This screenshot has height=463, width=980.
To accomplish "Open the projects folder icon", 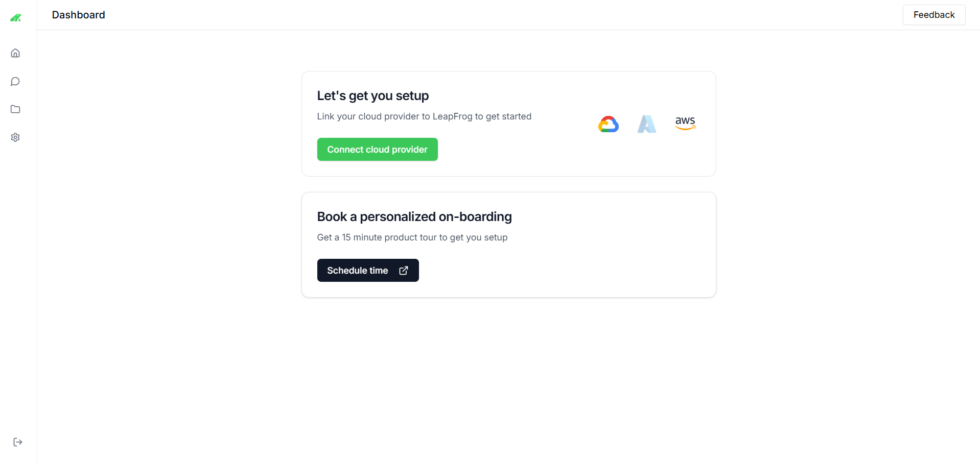I will (15, 109).
